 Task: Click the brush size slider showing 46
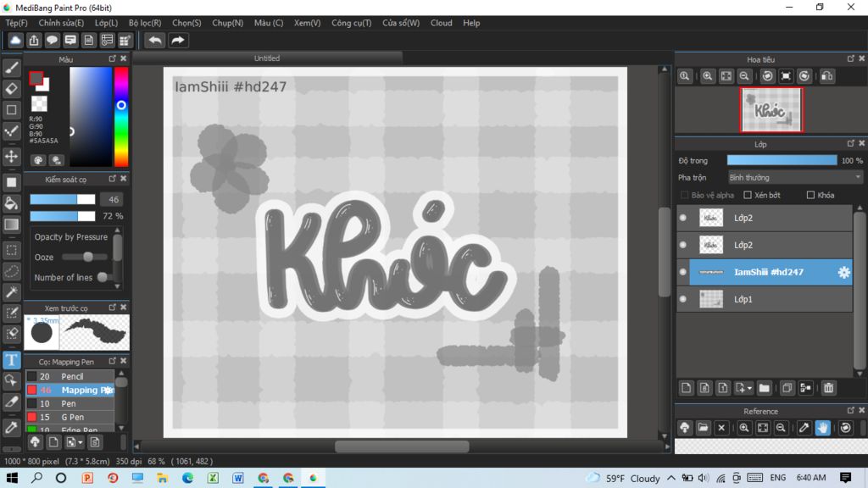point(63,199)
